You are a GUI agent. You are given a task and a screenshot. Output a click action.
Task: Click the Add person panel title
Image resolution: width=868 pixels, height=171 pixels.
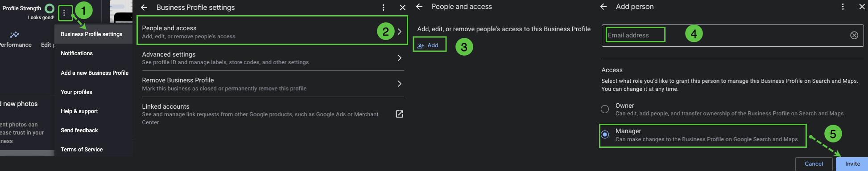click(x=635, y=7)
